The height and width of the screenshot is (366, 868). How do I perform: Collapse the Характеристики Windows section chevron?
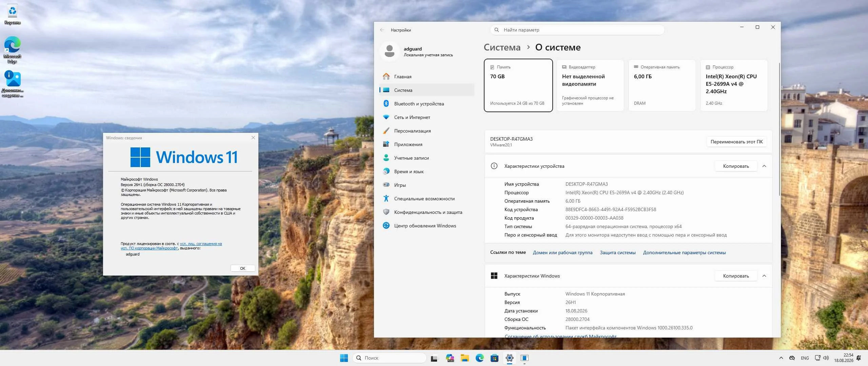click(x=764, y=276)
